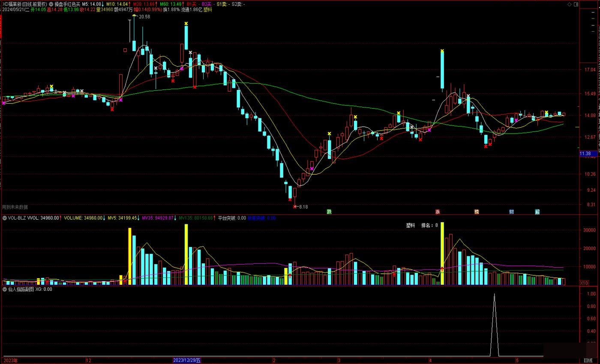Click the 量34960 volume value

pos(105,9)
